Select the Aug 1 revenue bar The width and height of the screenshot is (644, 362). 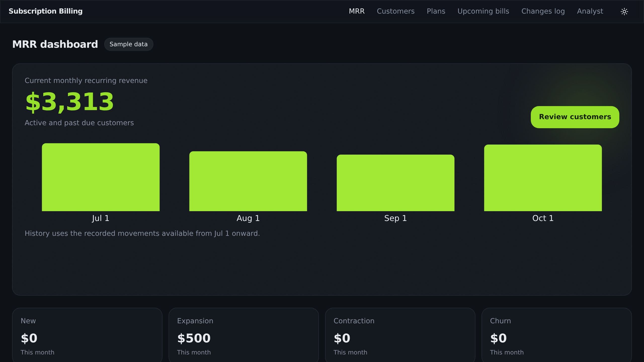click(x=248, y=181)
